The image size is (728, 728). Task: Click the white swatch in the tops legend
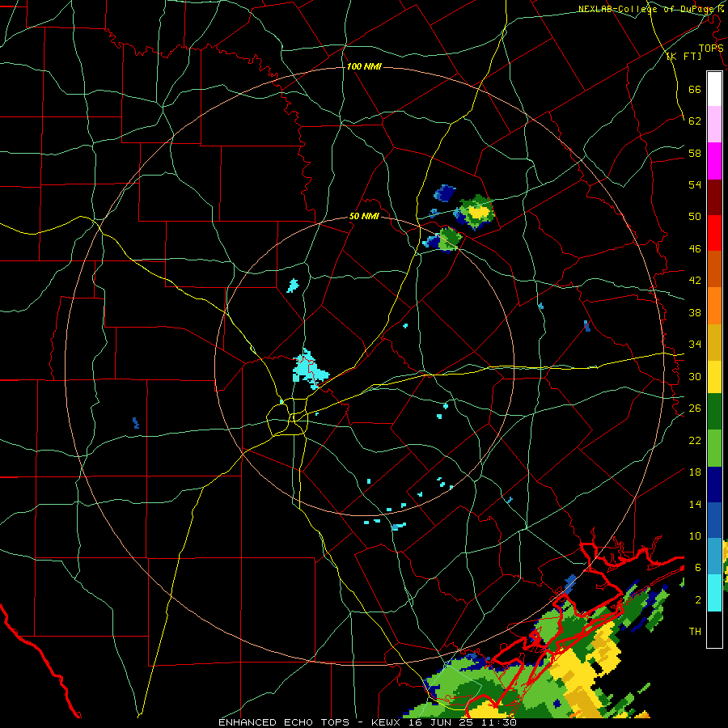coord(714,89)
